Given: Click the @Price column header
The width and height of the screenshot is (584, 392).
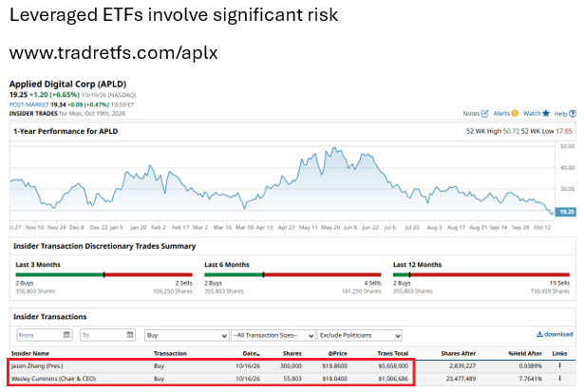Looking at the screenshot, I should coord(337,354).
